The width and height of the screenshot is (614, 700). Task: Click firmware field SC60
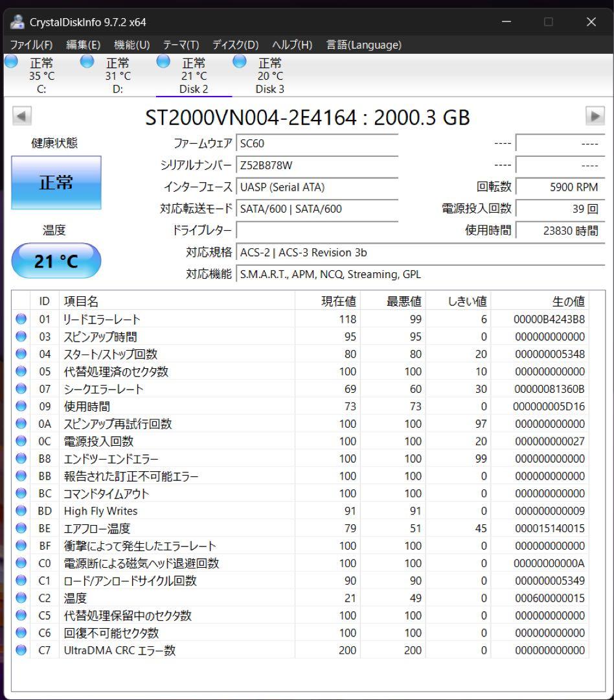(317, 143)
